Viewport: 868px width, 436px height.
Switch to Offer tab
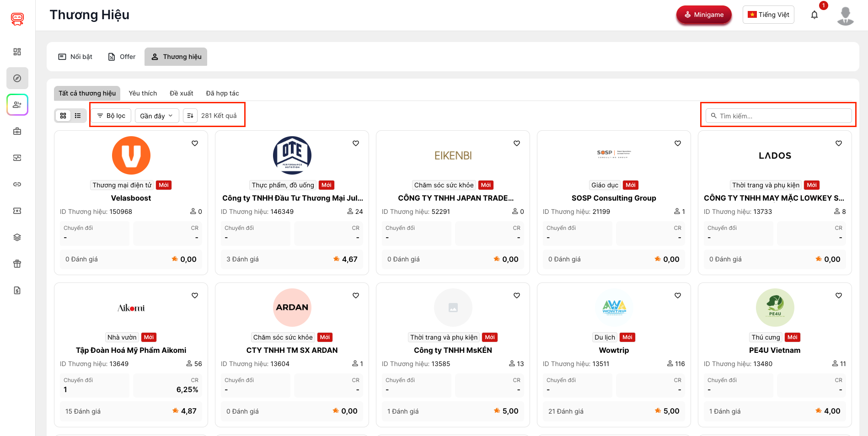[122, 57]
